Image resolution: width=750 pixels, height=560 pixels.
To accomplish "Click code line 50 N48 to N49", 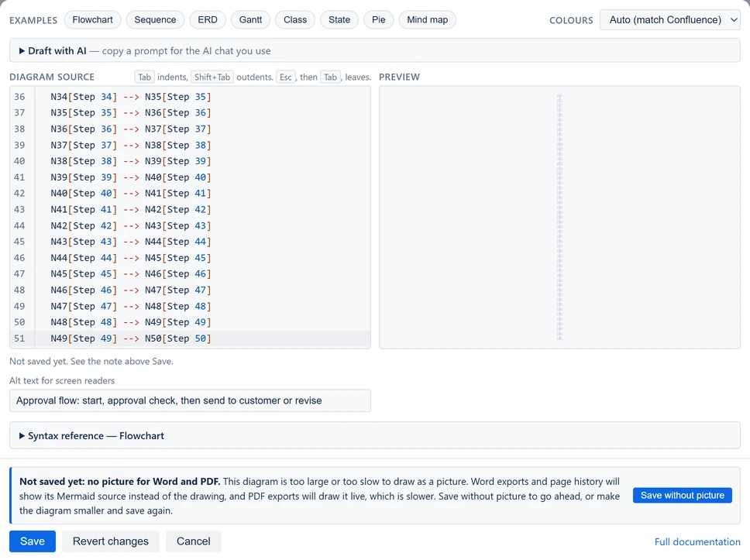I will (x=131, y=322).
